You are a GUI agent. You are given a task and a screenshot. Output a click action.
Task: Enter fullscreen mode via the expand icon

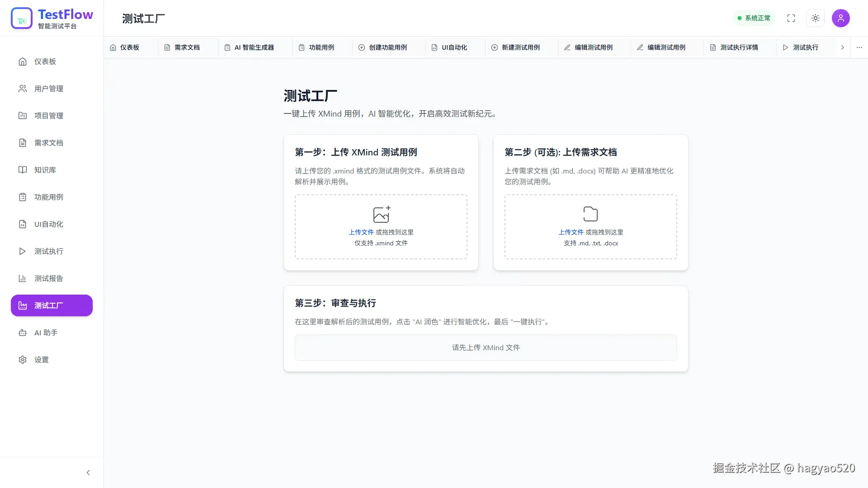coord(791,18)
